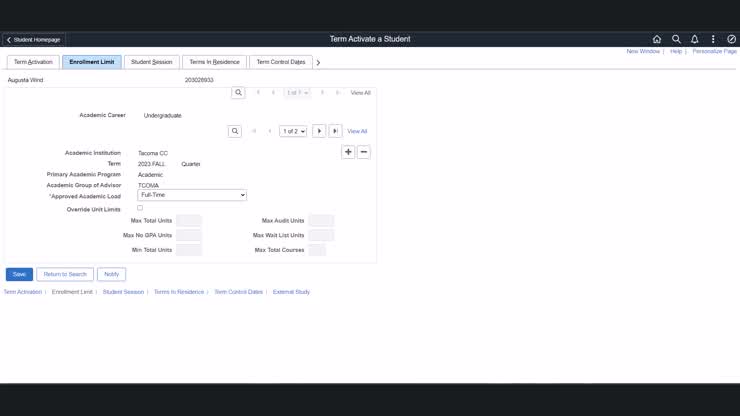Toggle the Override Unit Limits checkbox
The image size is (740, 416).
pos(140,208)
